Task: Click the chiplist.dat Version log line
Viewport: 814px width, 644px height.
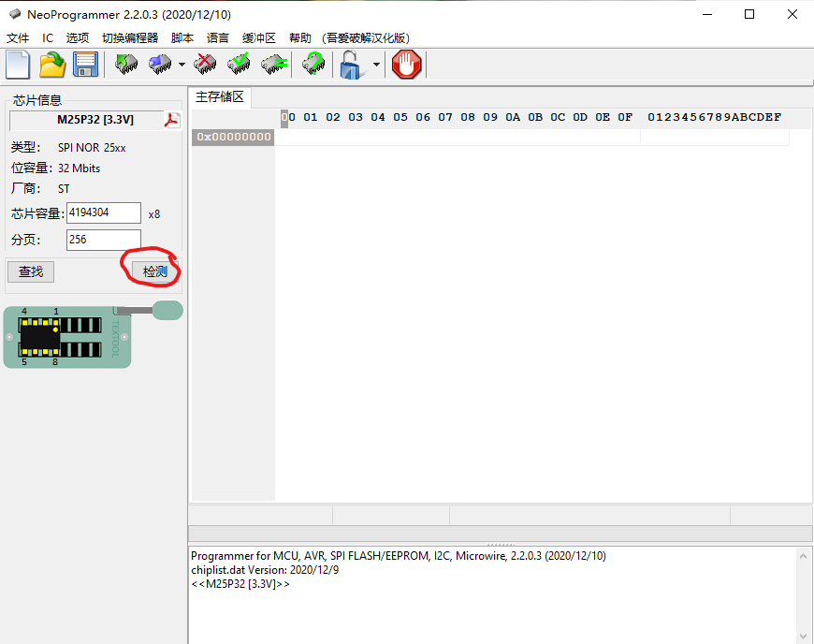Action: click(265, 570)
